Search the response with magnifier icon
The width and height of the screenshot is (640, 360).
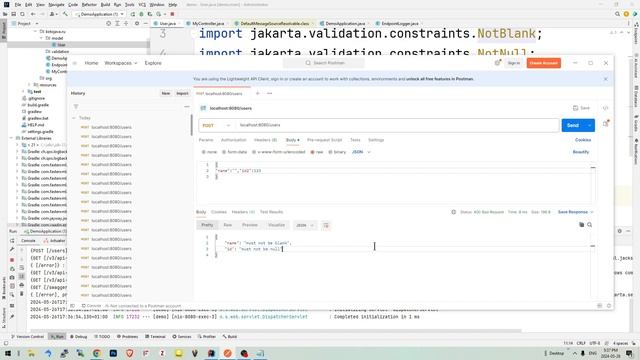click(x=589, y=225)
